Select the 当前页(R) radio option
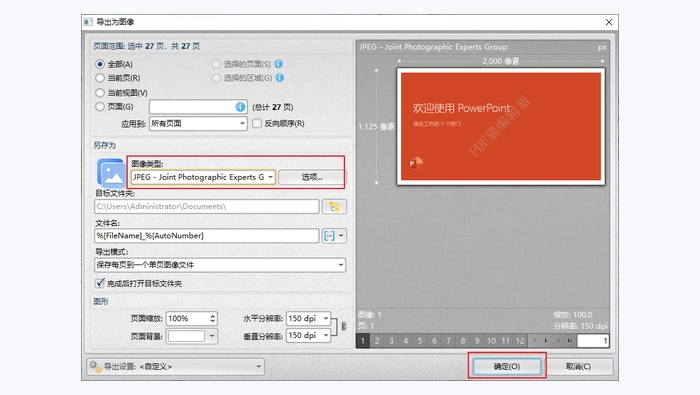The width and height of the screenshot is (700, 395). pos(100,78)
